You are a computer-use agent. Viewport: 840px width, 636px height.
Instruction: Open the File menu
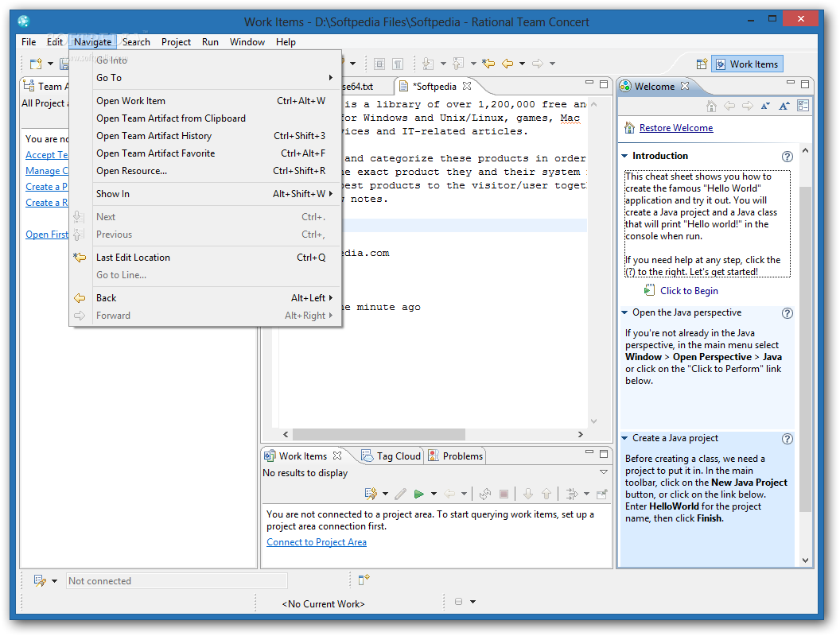click(x=29, y=42)
